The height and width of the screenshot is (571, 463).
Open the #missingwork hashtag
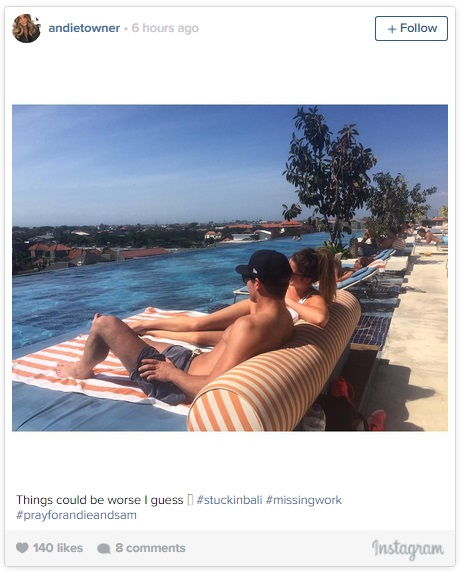coord(303,500)
